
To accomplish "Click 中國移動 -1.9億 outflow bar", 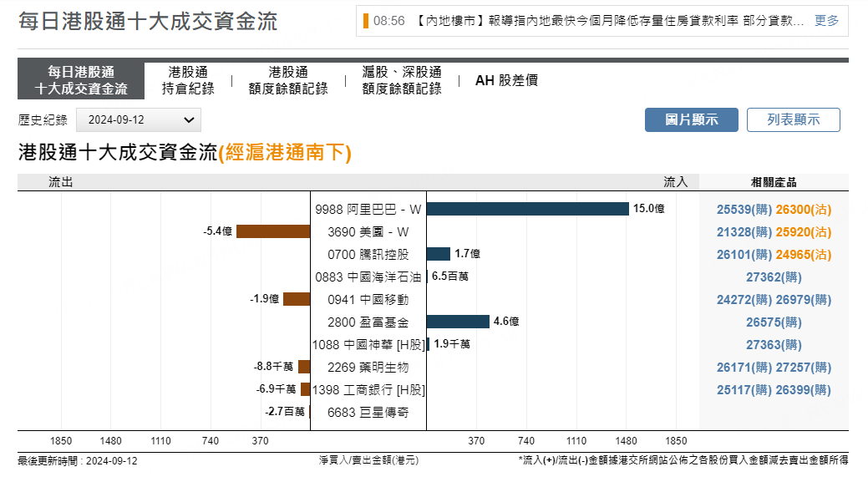I will 297,299.
